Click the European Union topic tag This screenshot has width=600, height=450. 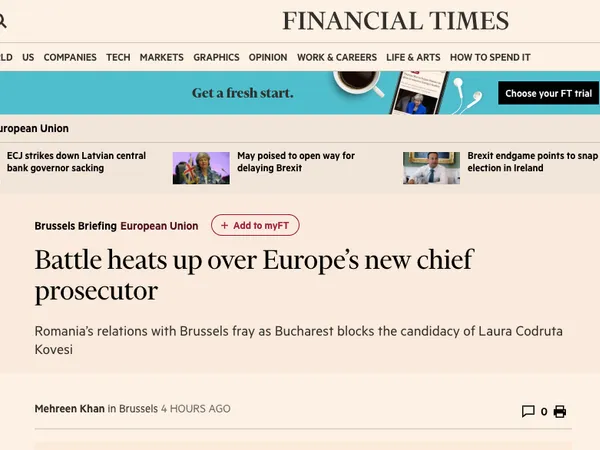click(159, 226)
